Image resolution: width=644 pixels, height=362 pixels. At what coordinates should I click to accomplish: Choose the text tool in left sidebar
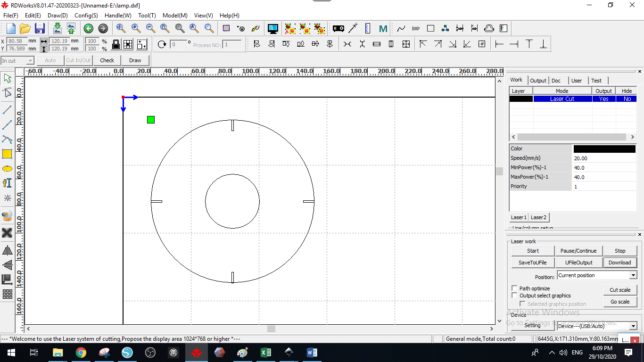coord(7,183)
